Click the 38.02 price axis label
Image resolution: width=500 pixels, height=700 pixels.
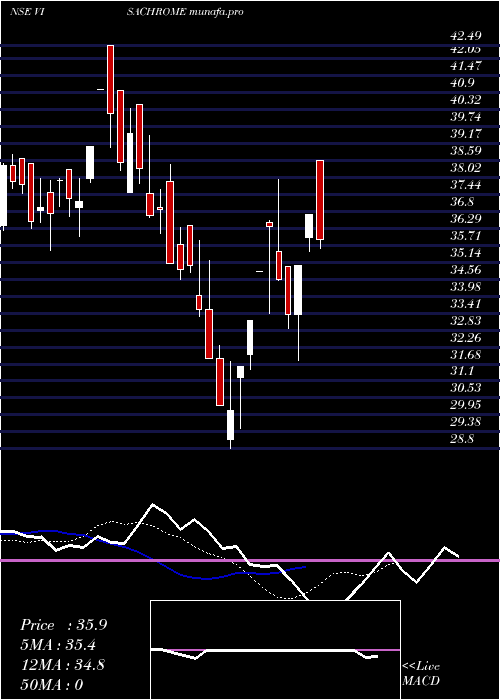point(466,168)
